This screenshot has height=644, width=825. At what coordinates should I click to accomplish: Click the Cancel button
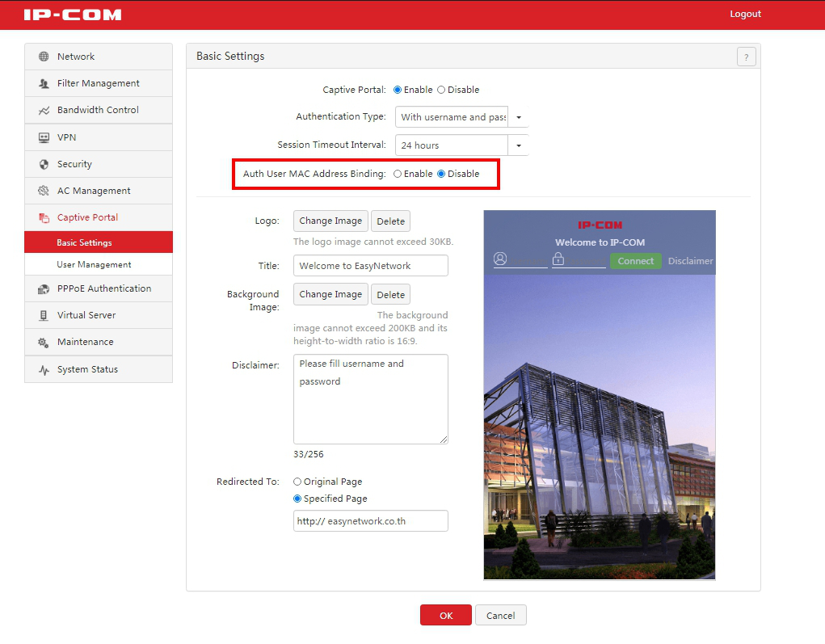point(500,615)
